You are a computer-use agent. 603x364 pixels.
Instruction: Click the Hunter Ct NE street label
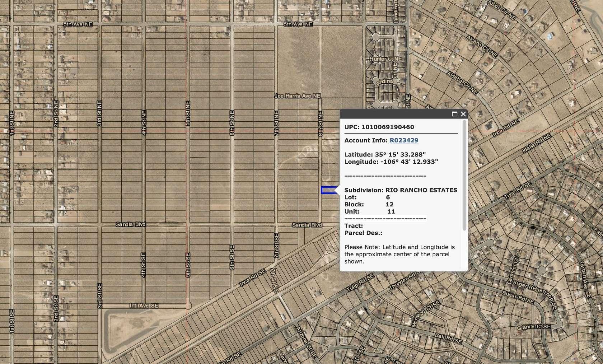386,59
